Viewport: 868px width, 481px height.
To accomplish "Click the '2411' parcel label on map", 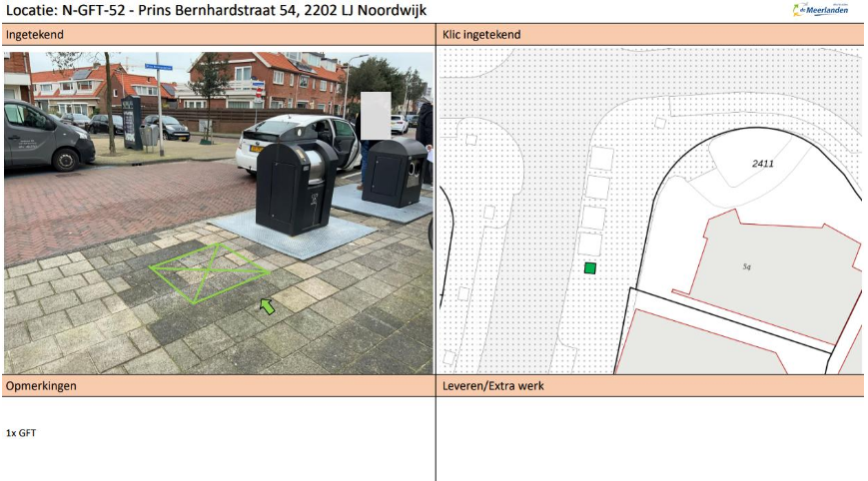I will 763,163.
